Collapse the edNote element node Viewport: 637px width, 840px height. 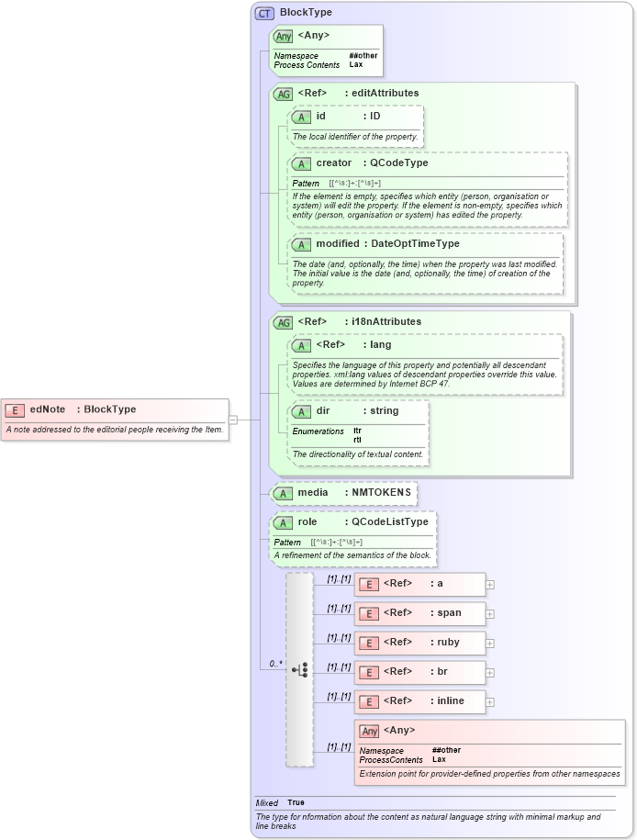click(233, 420)
